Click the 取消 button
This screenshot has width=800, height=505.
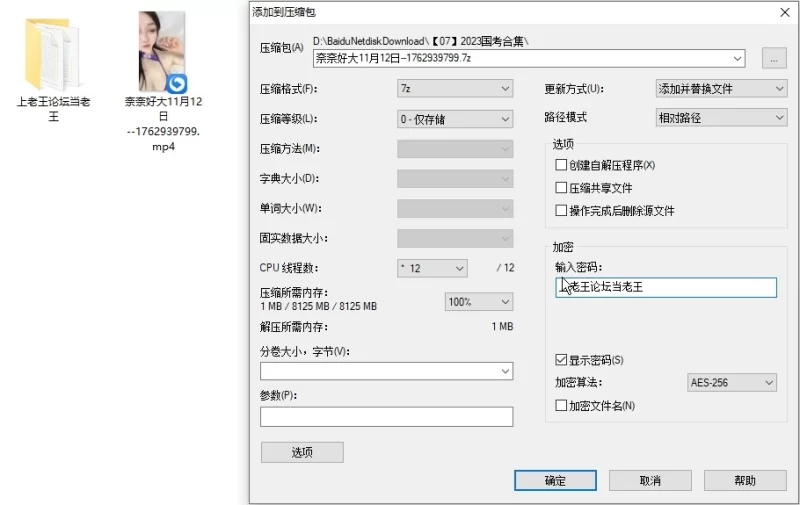[650, 481]
